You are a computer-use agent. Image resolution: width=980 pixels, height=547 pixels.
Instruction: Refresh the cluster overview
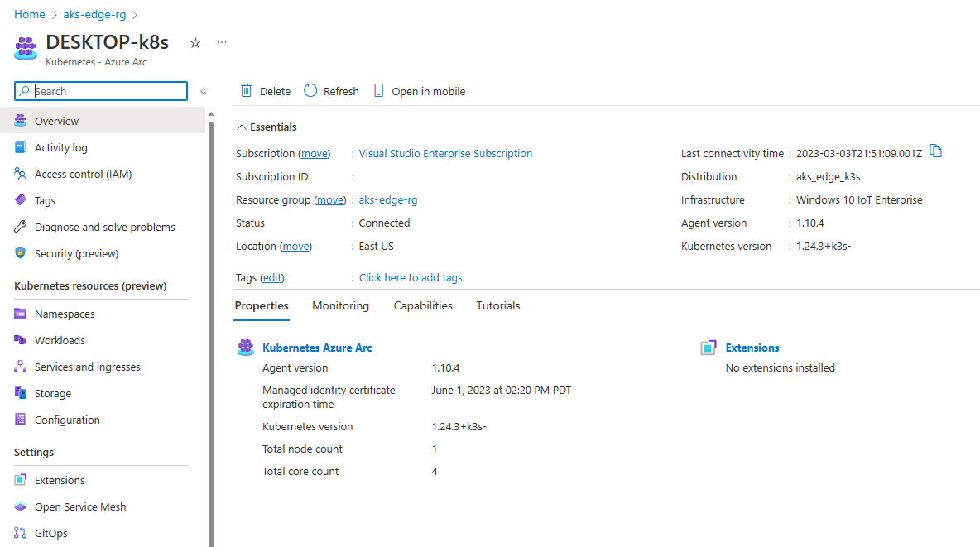point(331,91)
